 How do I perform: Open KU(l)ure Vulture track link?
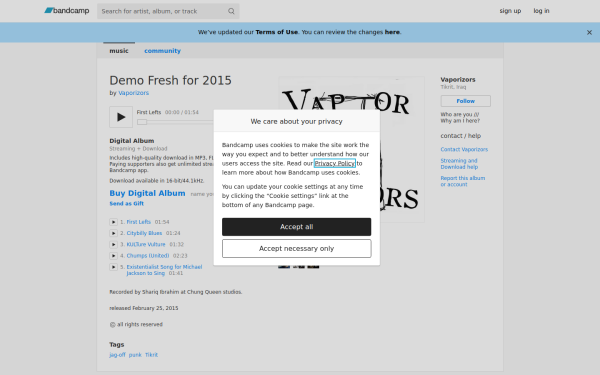pos(146,244)
